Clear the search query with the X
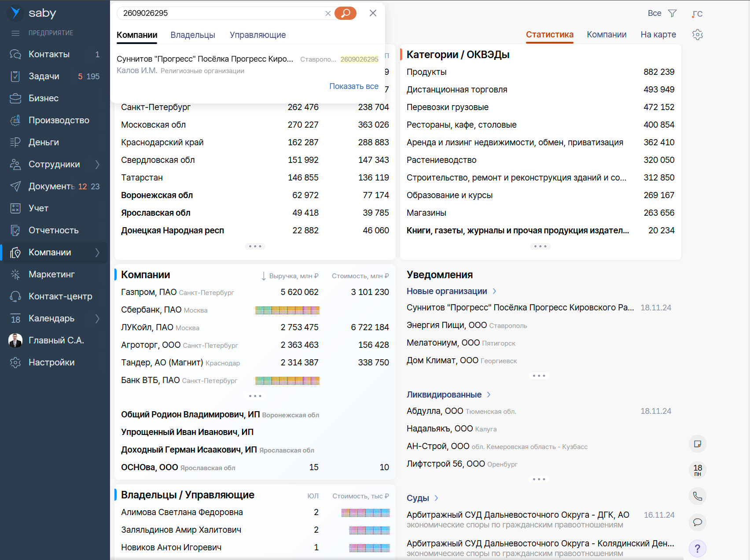The width and height of the screenshot is (750, 560). click(328, 13)
